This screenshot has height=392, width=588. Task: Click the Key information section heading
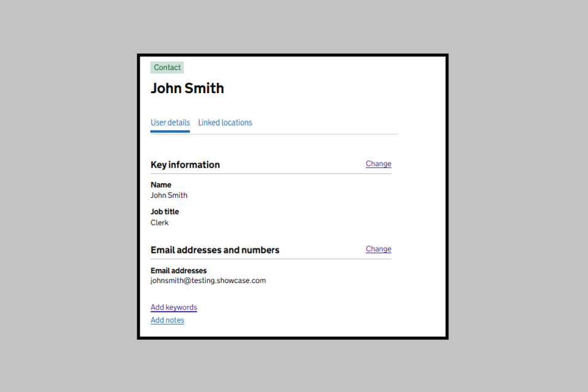click(x=185, y=165)
